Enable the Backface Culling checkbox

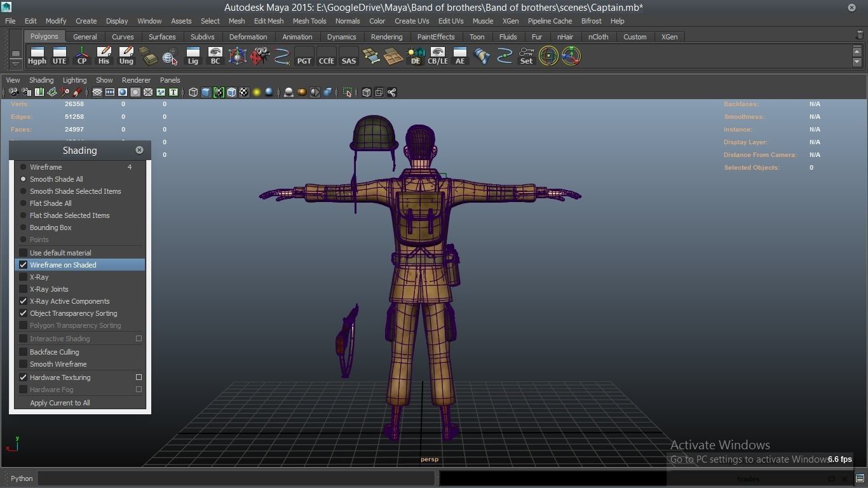point(24,352)
